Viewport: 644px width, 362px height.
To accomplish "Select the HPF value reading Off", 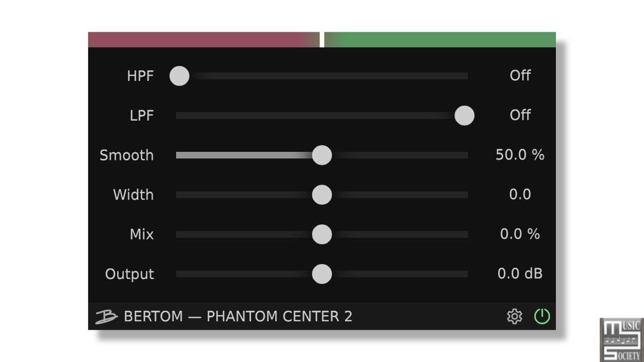I will click(x=520, y=75).
